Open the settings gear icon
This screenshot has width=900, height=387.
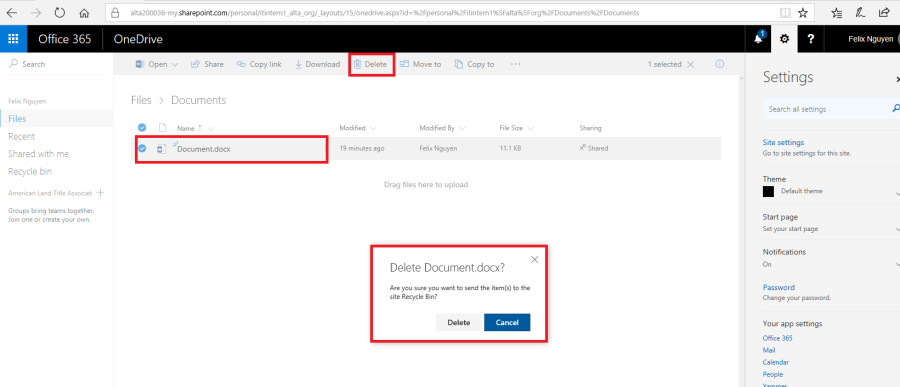click(784, 39)
